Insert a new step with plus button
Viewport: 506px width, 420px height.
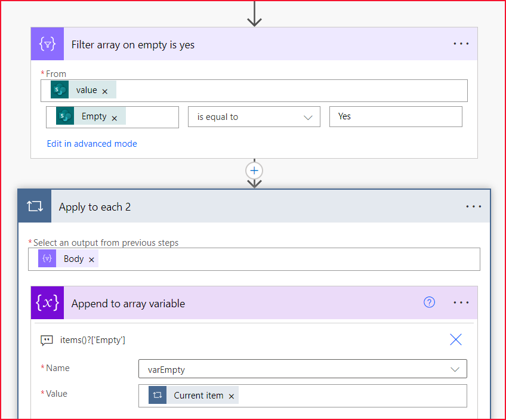[x=254, y=171]
